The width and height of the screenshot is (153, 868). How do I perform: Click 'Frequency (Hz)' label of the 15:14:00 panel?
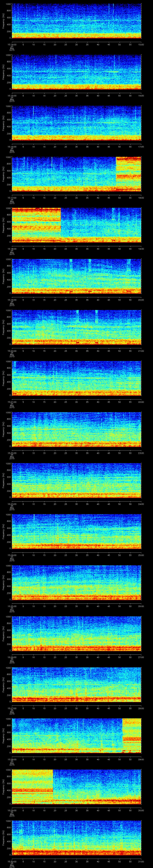(x=3, y=21)
